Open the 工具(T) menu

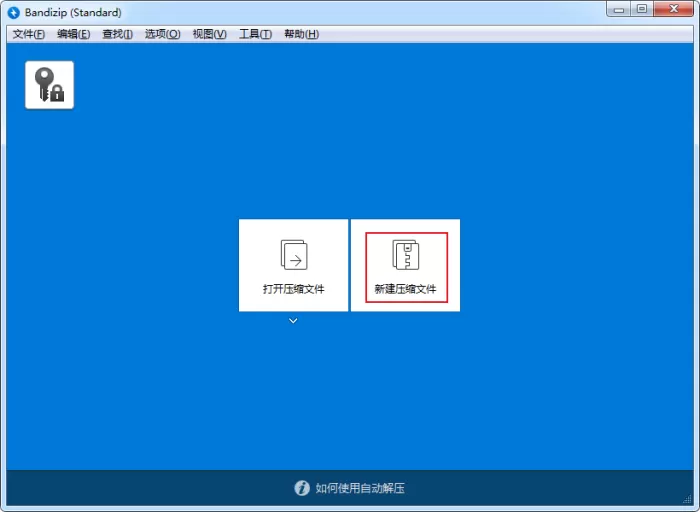click(255, 34)
